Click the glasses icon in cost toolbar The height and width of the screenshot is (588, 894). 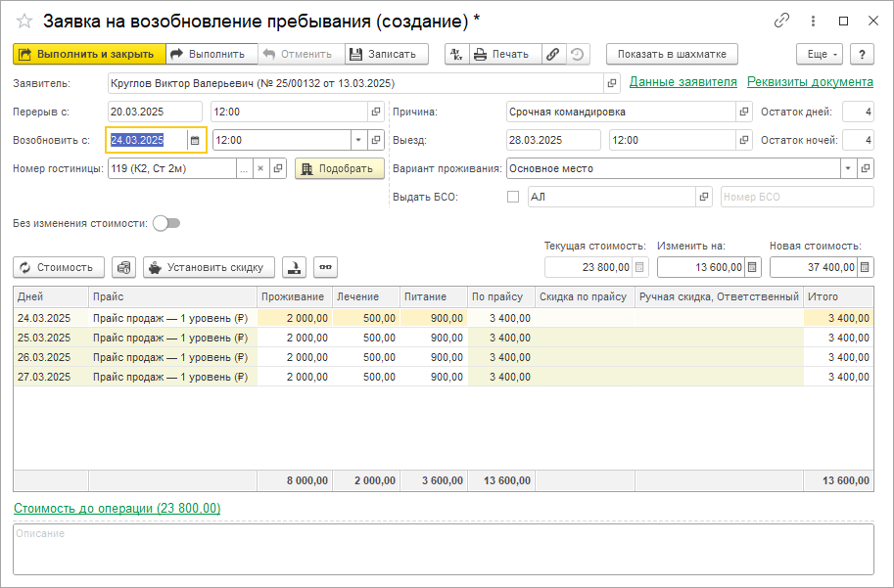pos(324,267)
